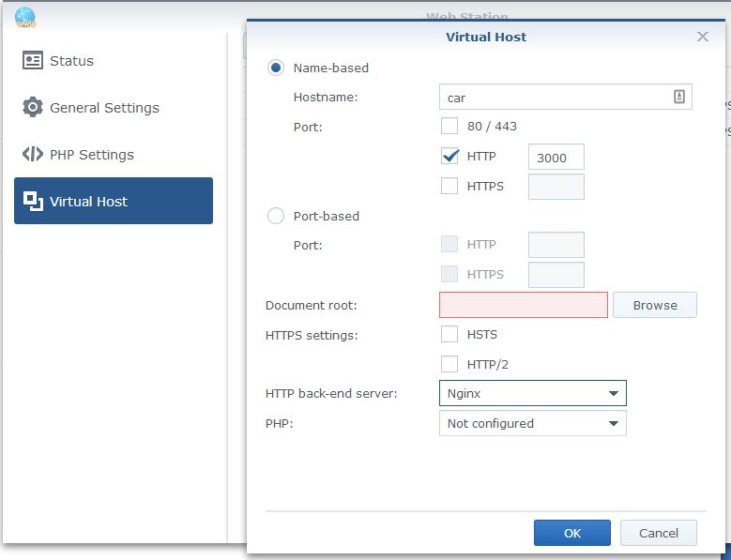Viewport: 731px width, 560px height.
Task: Toggle the Port-based HTTP checkbox
Action: click(449, 244)
